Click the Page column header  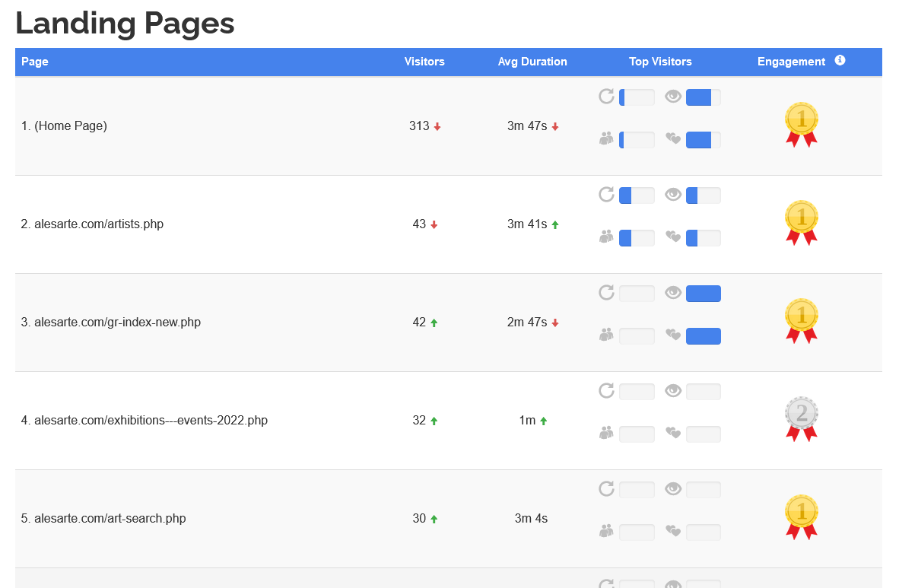[35, 62]
